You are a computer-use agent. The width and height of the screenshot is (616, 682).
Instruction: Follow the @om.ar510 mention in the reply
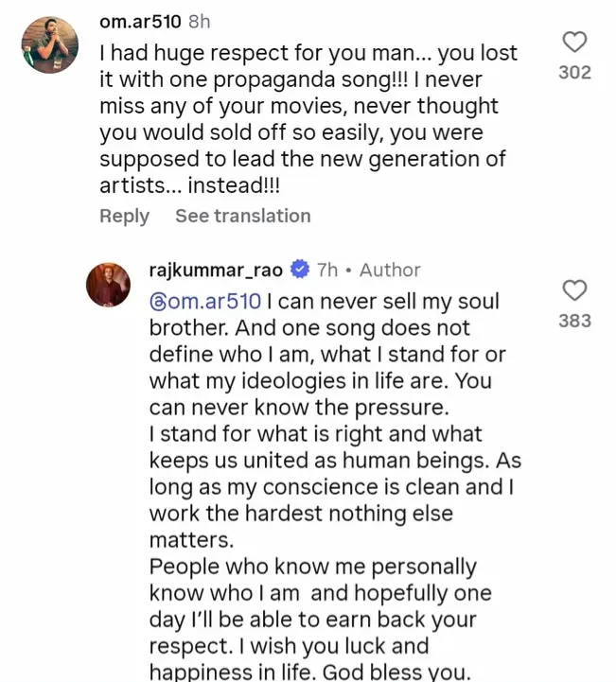[205, 302]
